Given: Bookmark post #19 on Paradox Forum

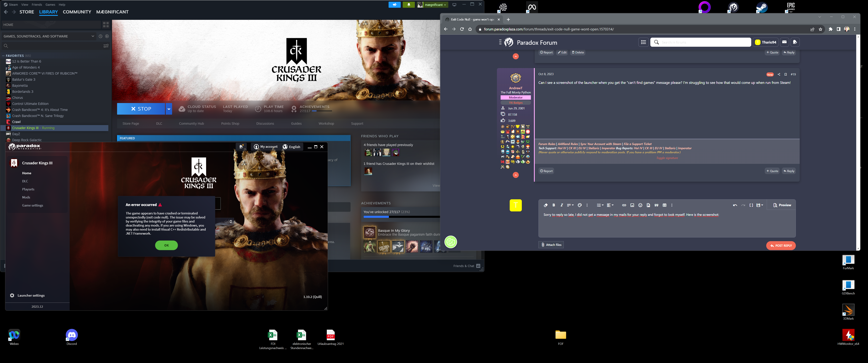Looking at the screenshot, I should 785,74.
